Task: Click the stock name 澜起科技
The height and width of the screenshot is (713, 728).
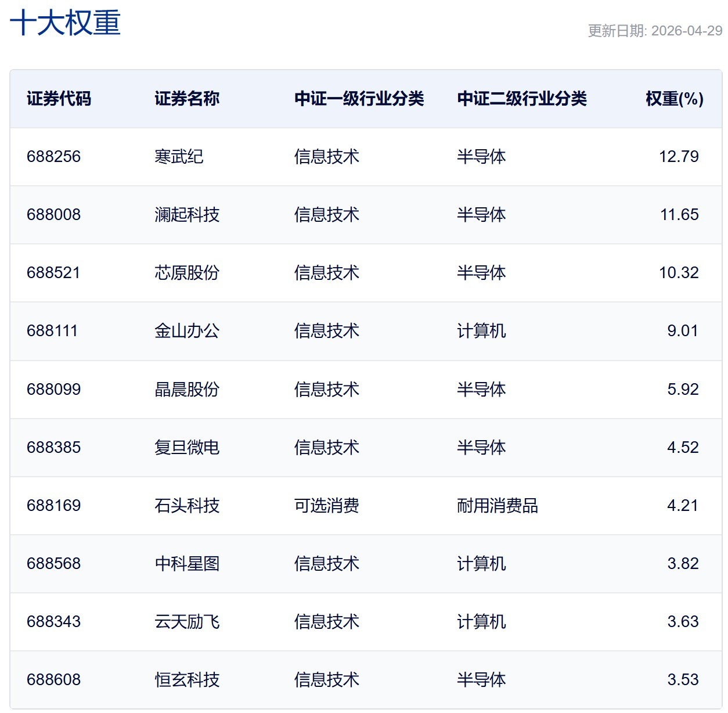Action: click(x=187, y=215)
